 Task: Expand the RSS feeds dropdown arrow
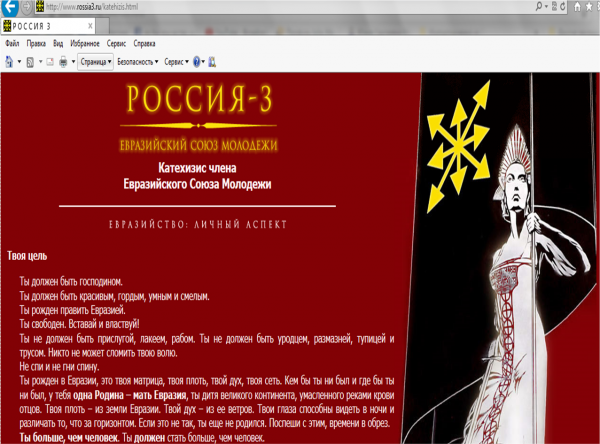(x=40, y=62)
